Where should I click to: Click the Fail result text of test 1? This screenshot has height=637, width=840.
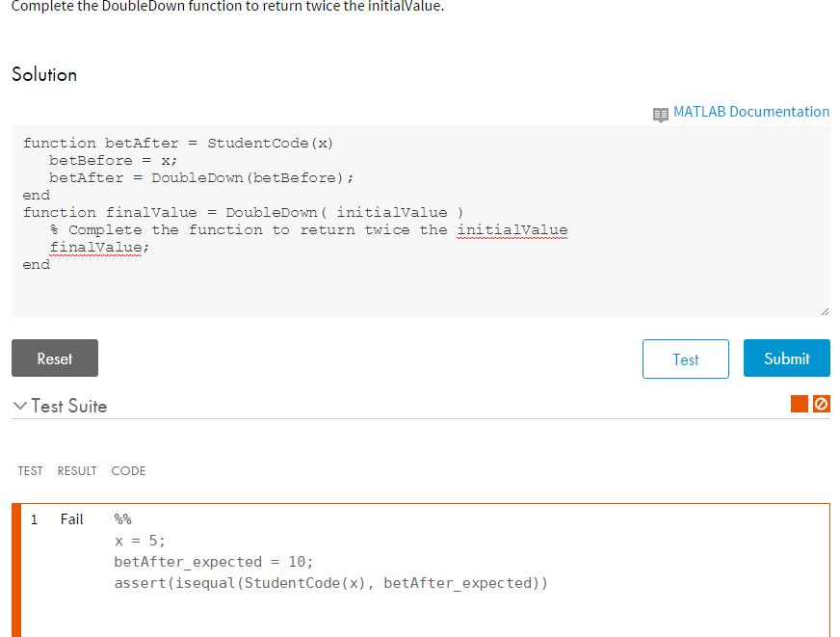71,518
